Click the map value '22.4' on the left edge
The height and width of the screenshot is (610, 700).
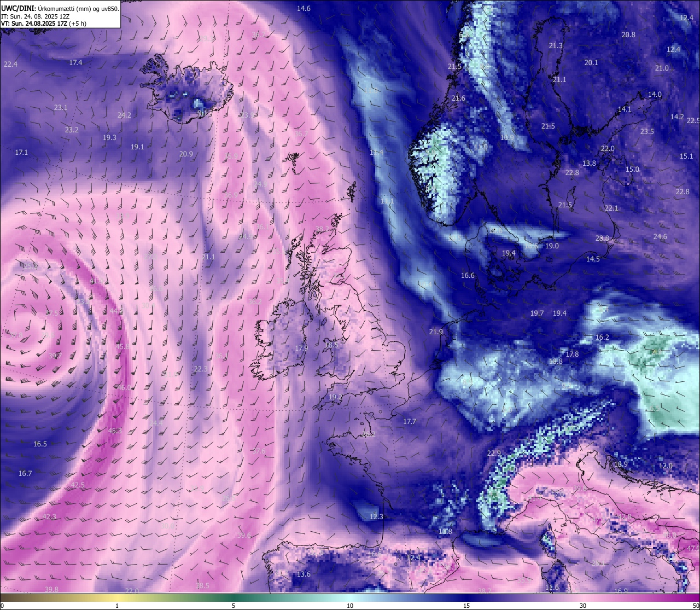[10, 65]
